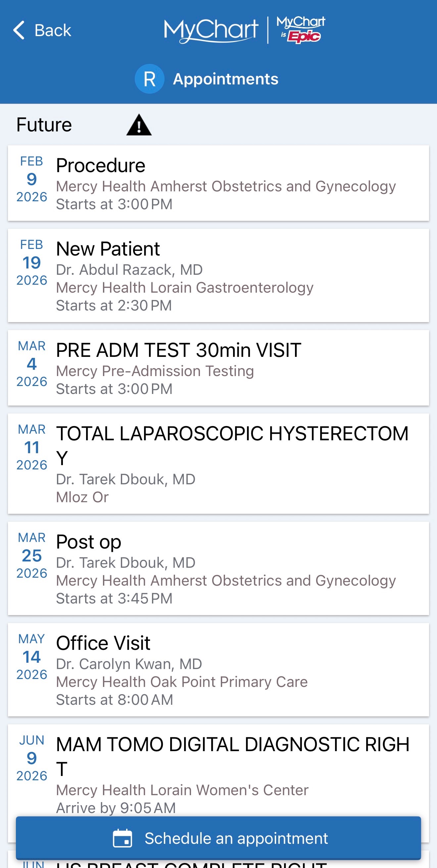The width and height of the screenshot is (437, 868).
Task: Tap the MyChart logo in header
Action: click(211, 30)
